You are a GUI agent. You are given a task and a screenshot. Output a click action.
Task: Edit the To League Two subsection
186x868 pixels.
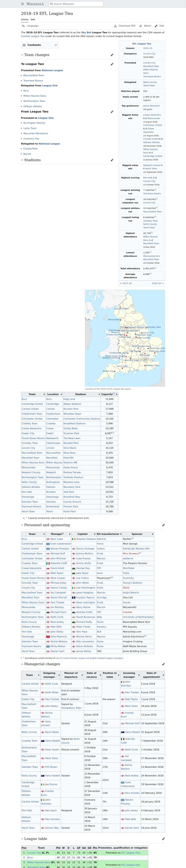[x=112, y=64]
